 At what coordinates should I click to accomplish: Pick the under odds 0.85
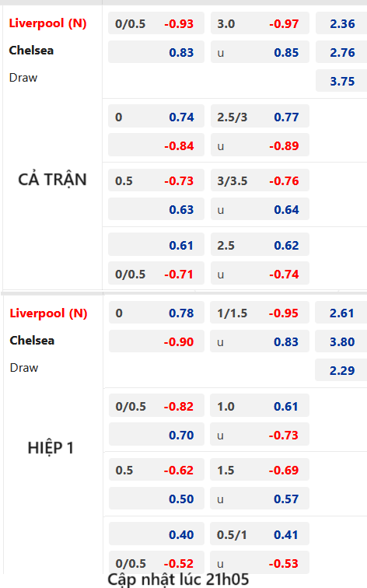[260, 52]
